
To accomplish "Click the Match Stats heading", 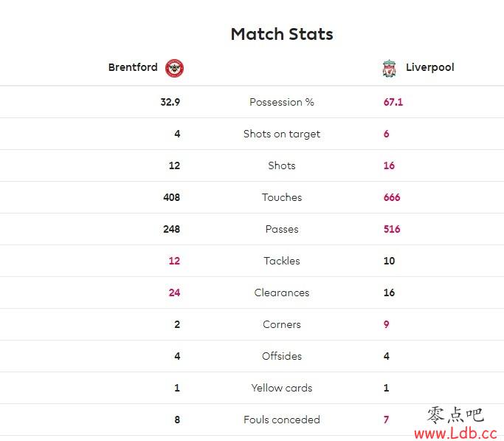I will pos(282,34).
